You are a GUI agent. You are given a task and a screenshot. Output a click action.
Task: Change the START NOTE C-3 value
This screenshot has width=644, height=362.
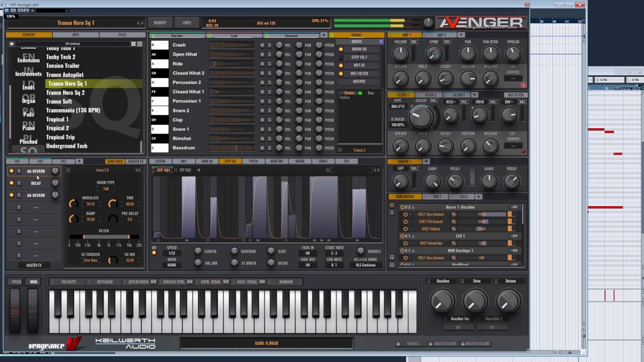point(334,253)
